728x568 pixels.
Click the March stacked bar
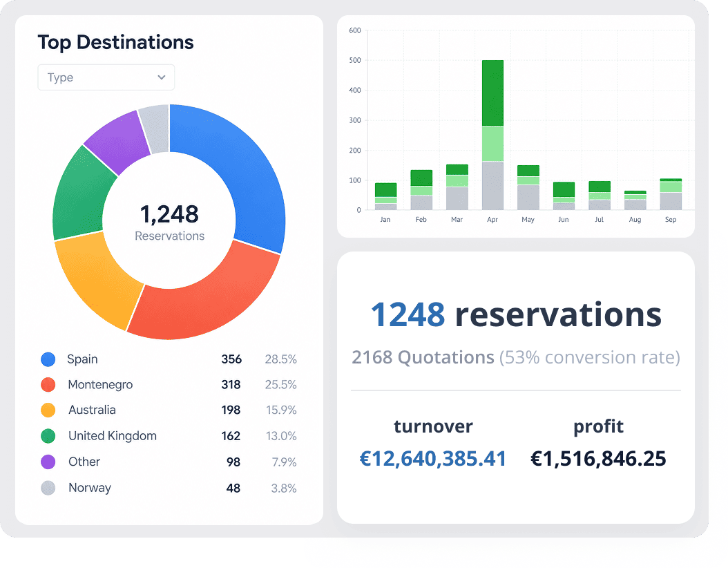tap(457, 187)
